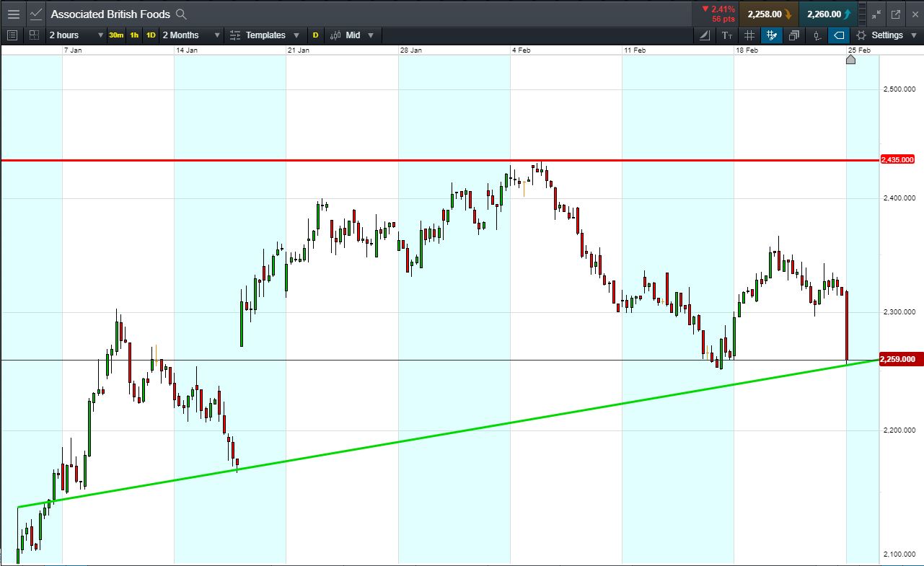Open the 2 Months range dropdown
The height and width of the screenshot is (566, 924).
tap(191, 35)
